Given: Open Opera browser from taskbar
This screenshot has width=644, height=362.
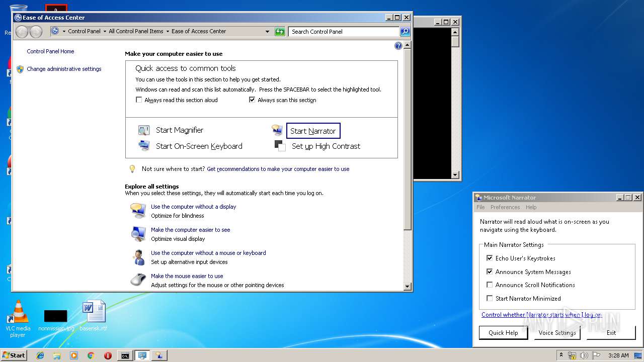Looking at the screenshot, I should pos(108,355).
